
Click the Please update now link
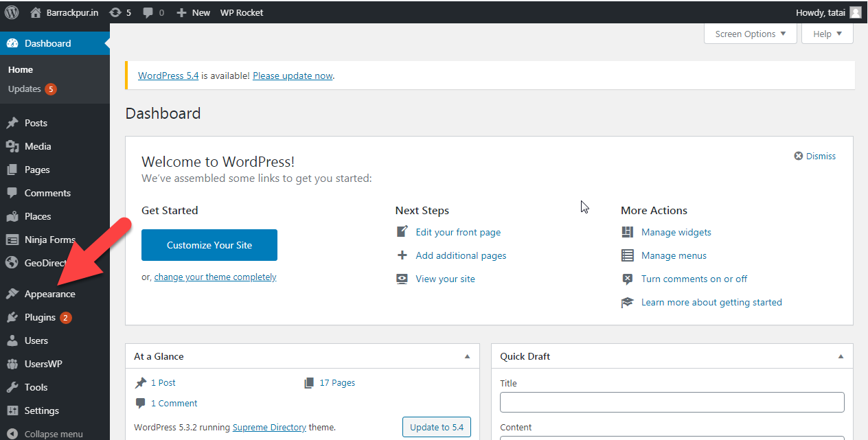292,76
